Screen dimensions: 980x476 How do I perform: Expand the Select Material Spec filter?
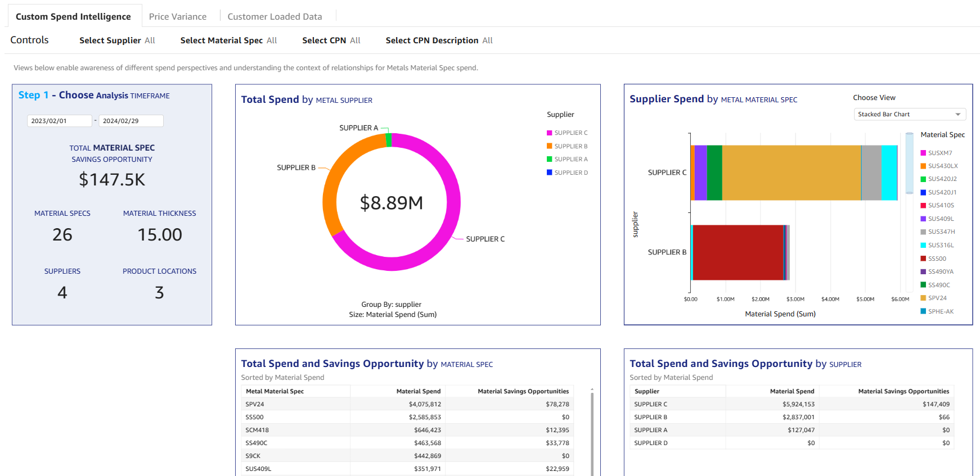pos(228,40)
